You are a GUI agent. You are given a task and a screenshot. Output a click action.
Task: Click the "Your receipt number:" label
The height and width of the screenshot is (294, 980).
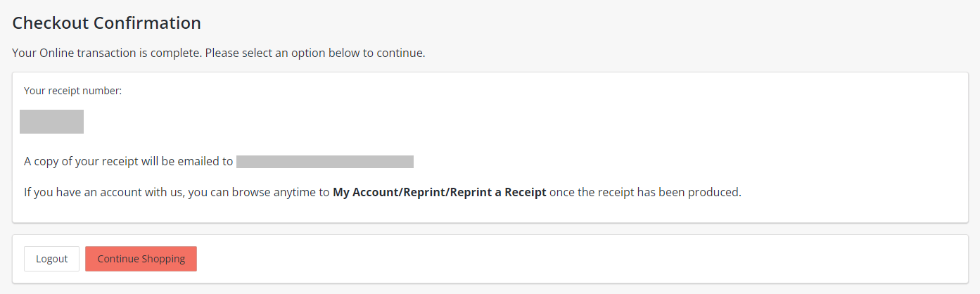(73, 91)
